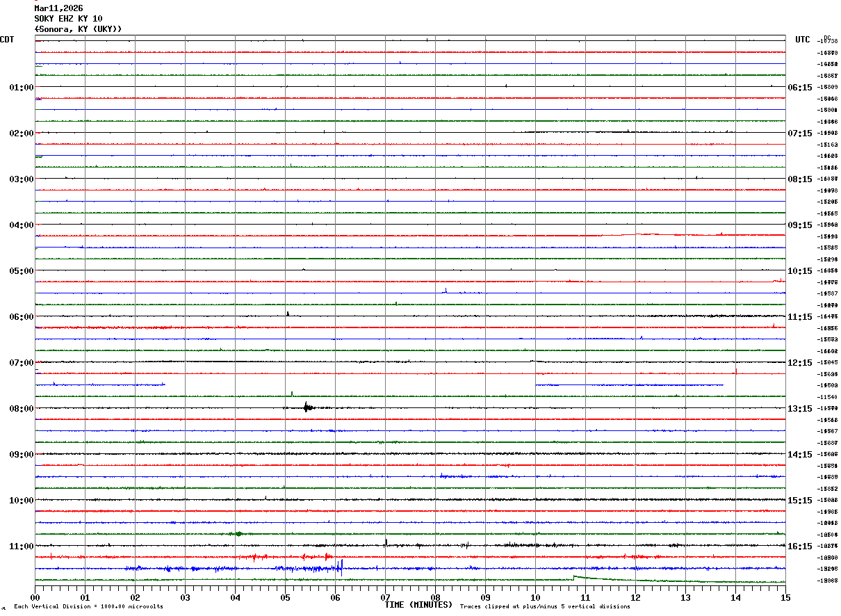The width and height of the screenshot is (841, 616).
Task: Click the seismic burst on the 08:00 trace
Action: (x=307, y=407)
